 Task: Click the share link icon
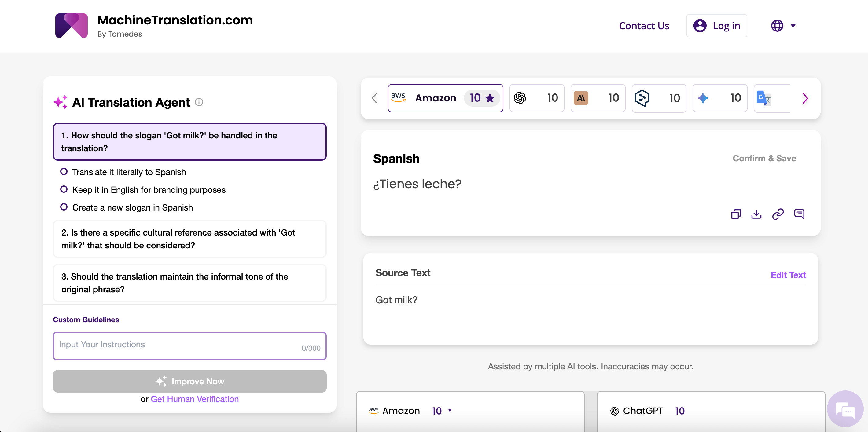[x=778, y=214]
